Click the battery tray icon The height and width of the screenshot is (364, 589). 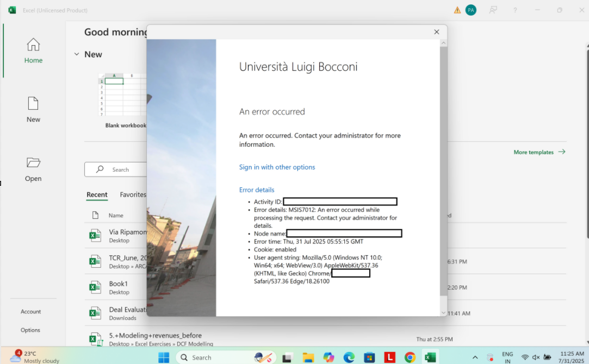pos(547,357)
